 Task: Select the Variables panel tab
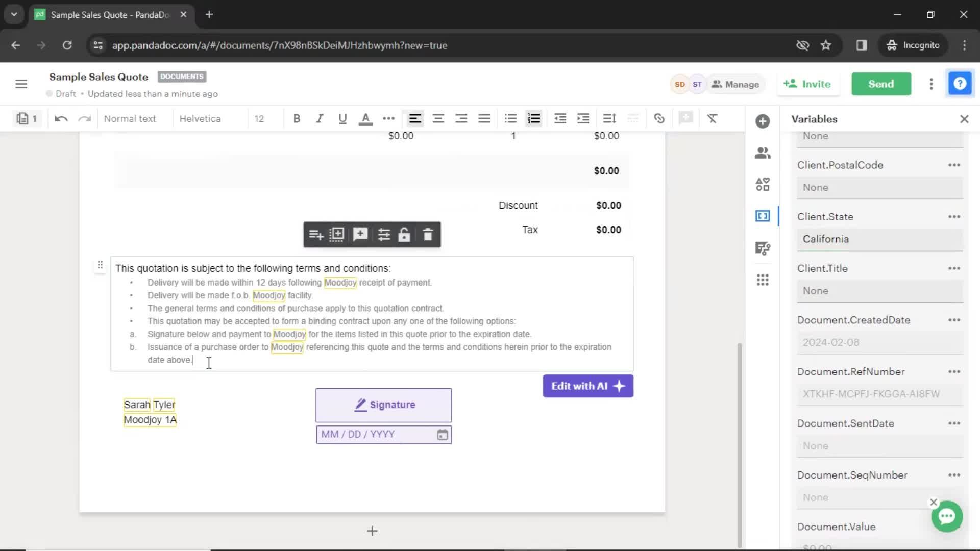click(x=762, y=215)
